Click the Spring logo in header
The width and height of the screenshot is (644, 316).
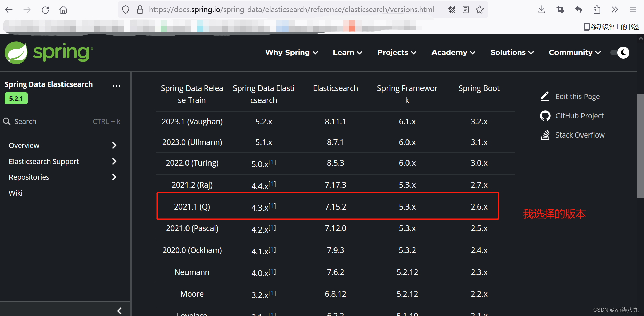click(x=49, y=53)
